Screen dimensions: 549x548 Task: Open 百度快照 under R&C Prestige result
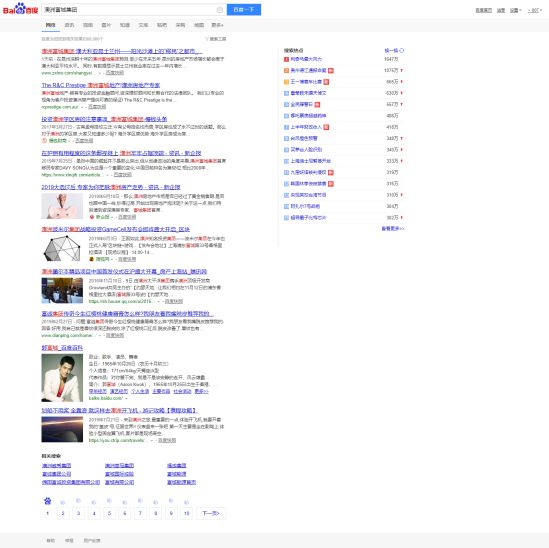click(x=97, y=107)
